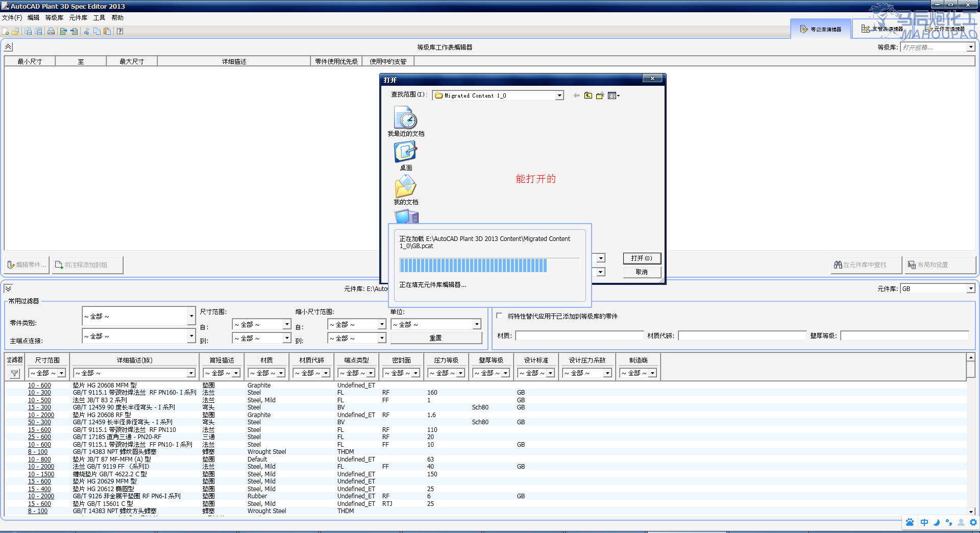Expand the 元件库 panel chevron
The height and width of the screenshot is (533, 980).
pyautogui.click(x=8, y=288)
